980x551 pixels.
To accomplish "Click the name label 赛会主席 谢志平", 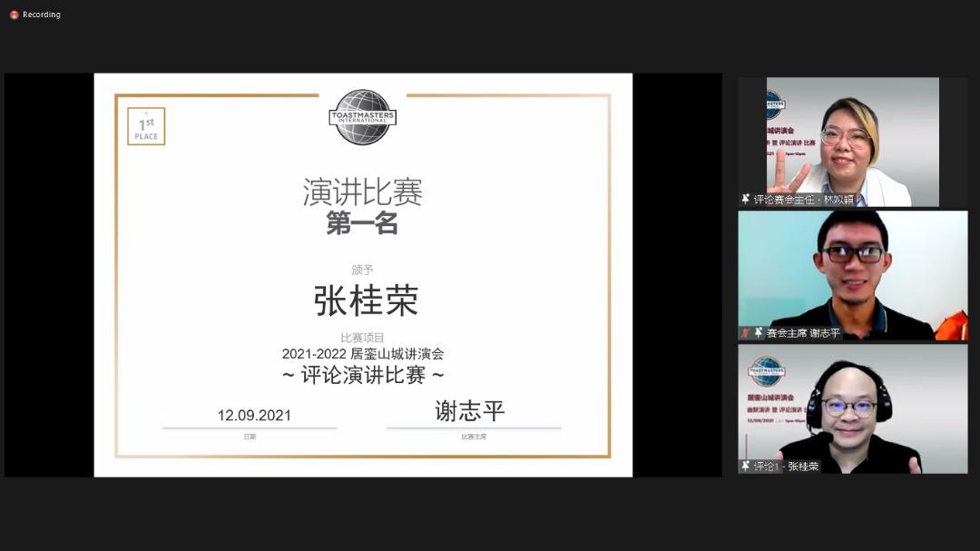I will pos(803,333).
